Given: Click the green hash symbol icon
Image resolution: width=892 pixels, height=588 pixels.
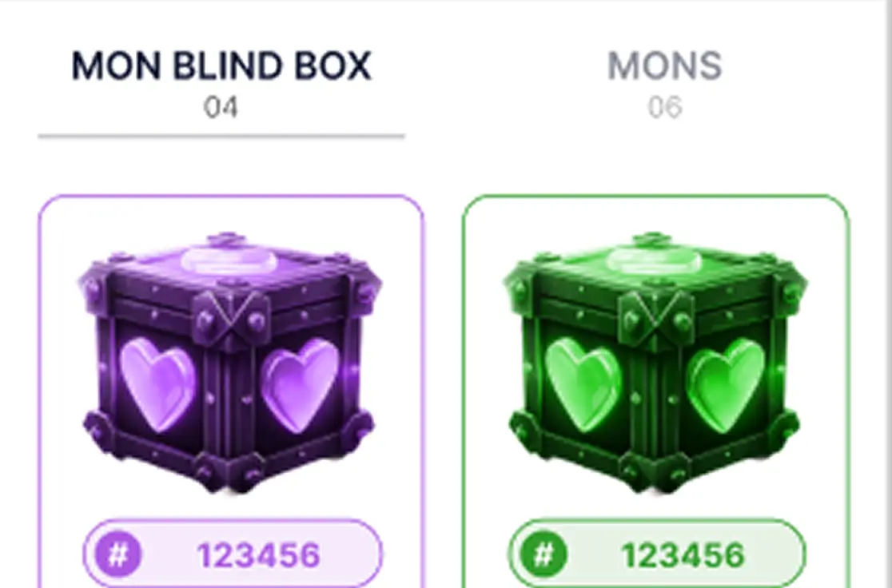Looking at the screenshot, I should tap(543, 554).
